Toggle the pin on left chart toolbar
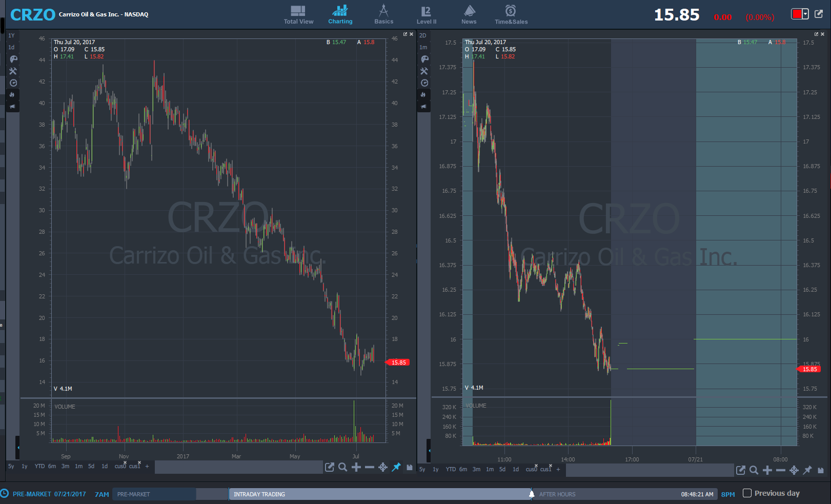831x504 pixels. [396, 467]
